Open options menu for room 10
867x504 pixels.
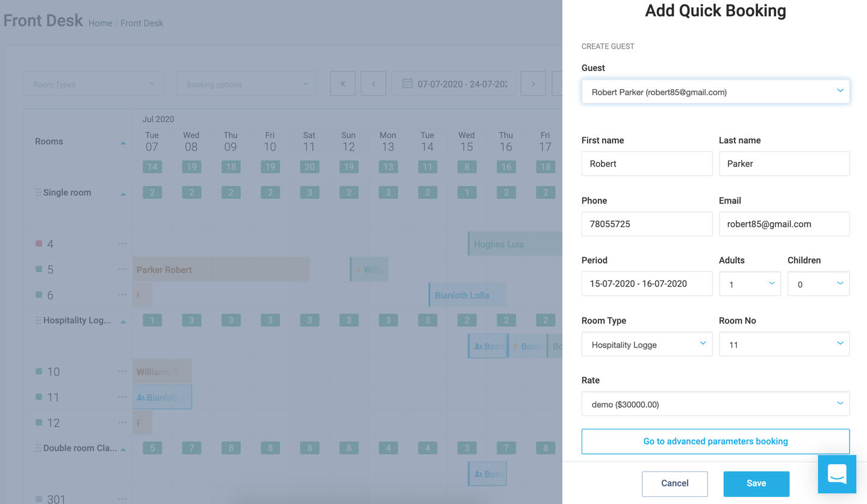(123, 372)
